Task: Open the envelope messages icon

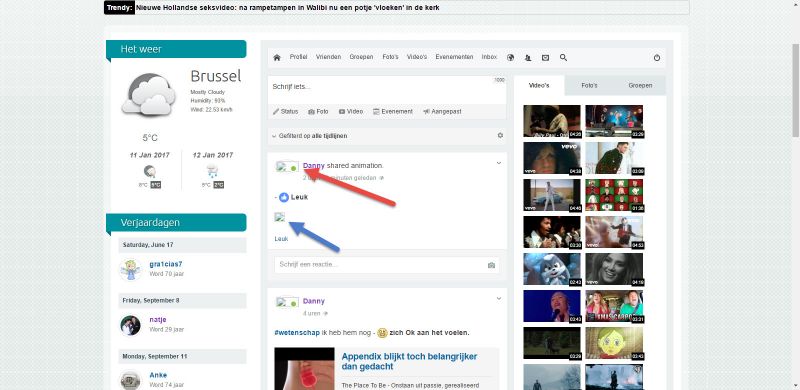Action: tap(545, 58)
